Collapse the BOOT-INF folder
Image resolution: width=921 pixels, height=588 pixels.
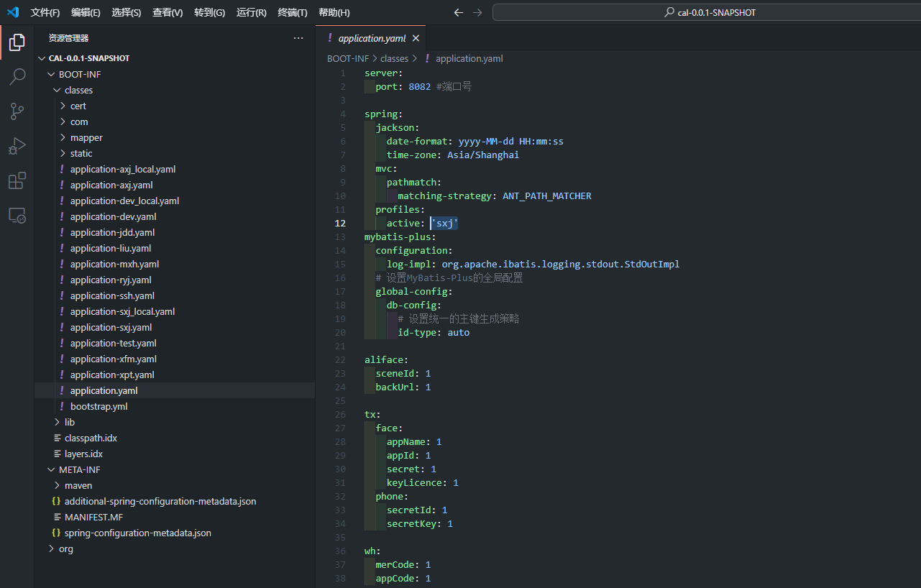(x=79, y=74)
